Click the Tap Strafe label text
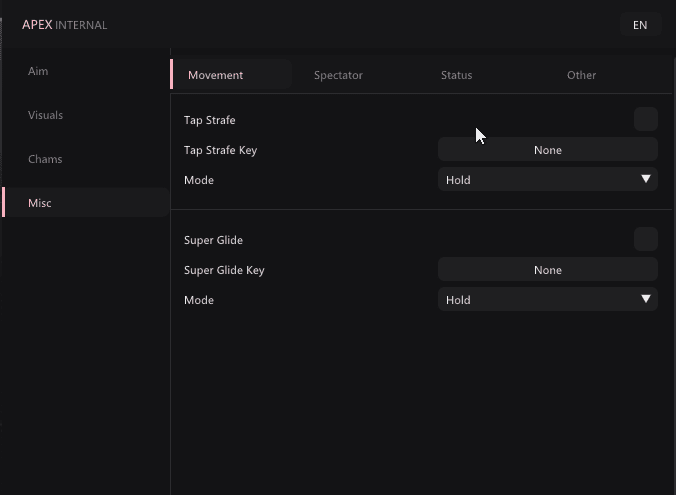Viewport: 676px width, 495px height. [x=210, y=120]
